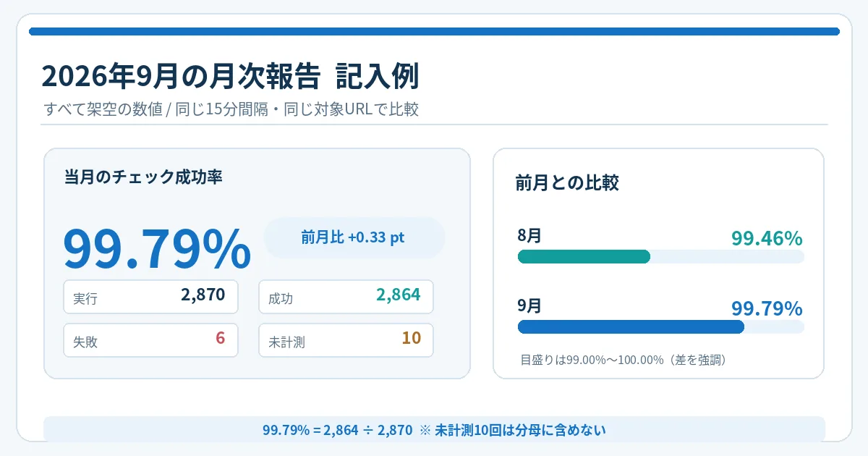Screen dimensions: 868x456
Task: Click the 当月のチェック成功率 heading
Action: click(x=143, y=177)
